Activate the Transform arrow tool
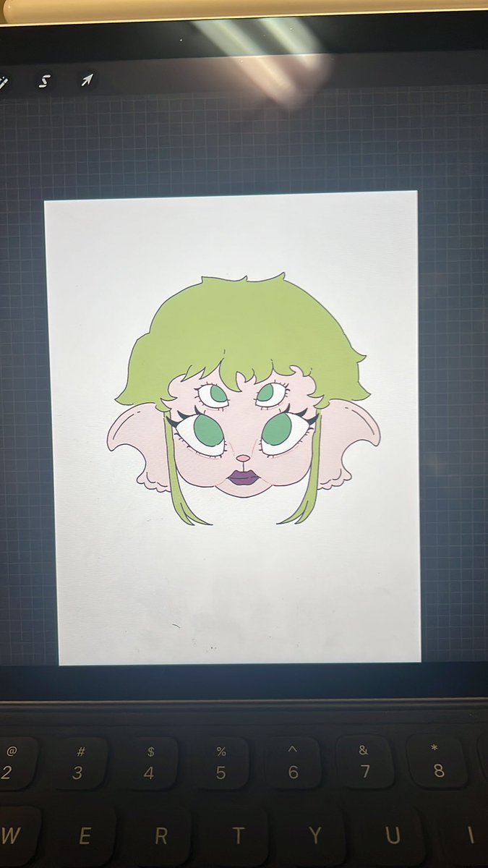The width and height of the screenshot is (488, 868). point(87,80)
